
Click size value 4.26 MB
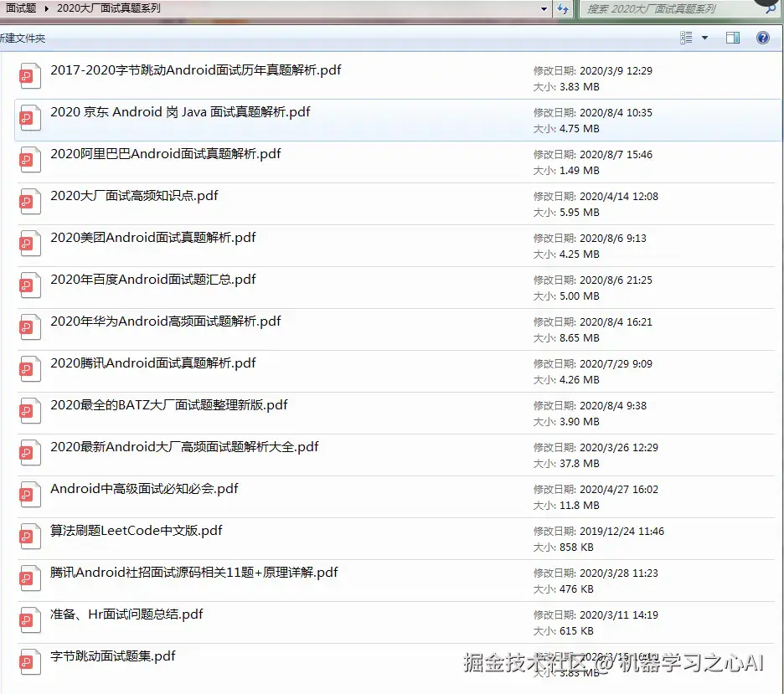pyautogui.click(x=579, y=380)
